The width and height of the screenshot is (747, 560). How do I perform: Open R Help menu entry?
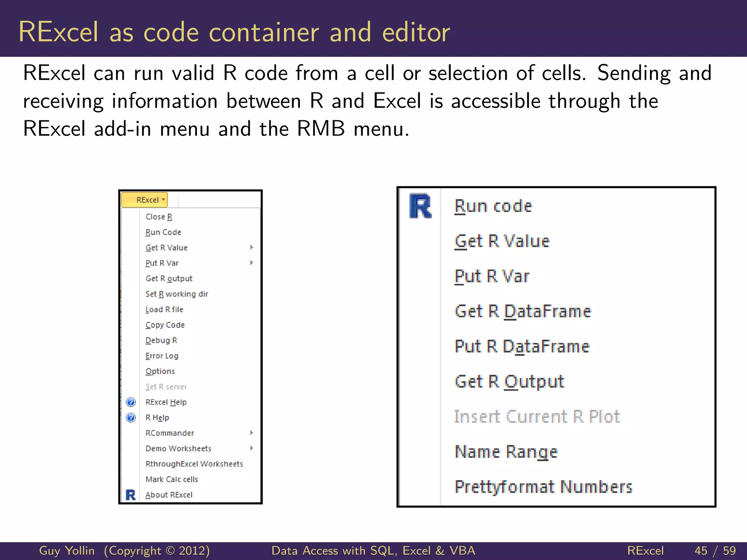157,417
